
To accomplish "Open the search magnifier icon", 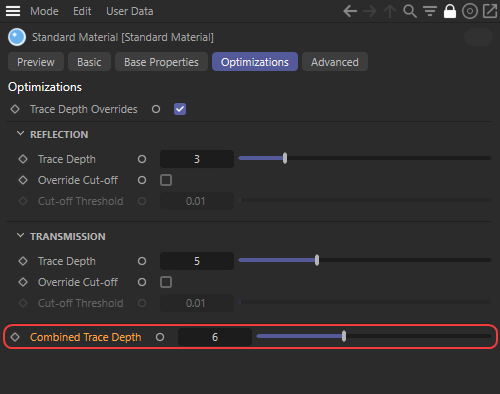I will point(410,11).
